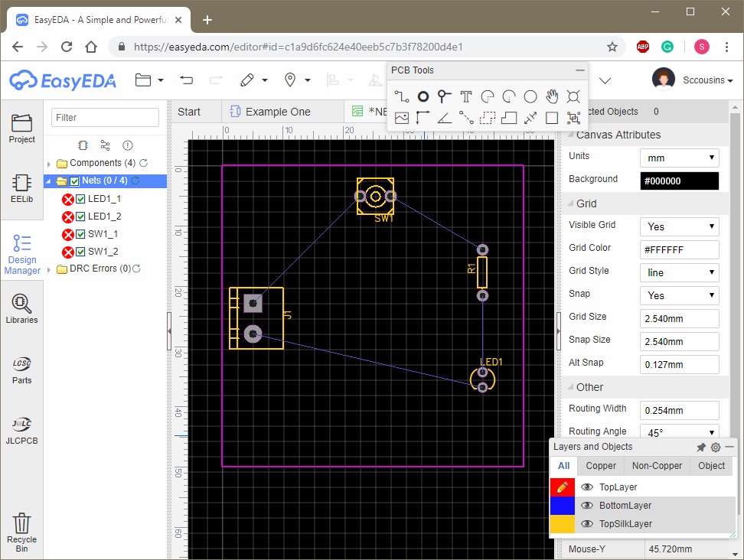Hide the BottomLayer with its eye icon
The width and height of the screenshot is (744, 560).
[587, 506]
